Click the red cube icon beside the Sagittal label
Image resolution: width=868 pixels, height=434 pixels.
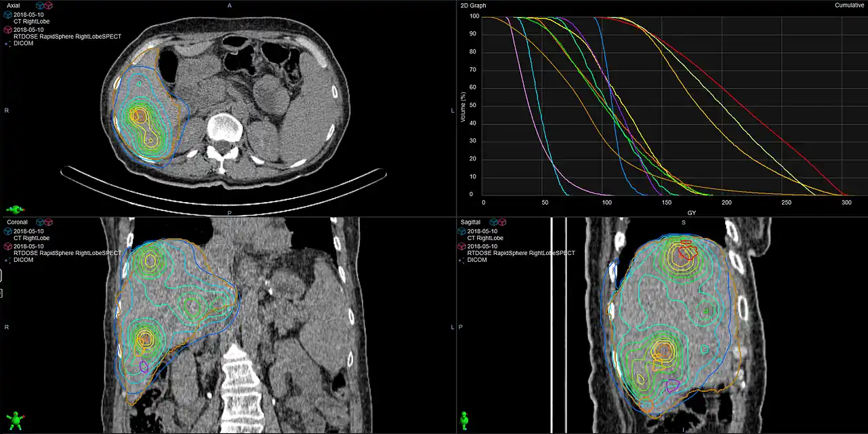pyautogui.click(x=502, y=222)
